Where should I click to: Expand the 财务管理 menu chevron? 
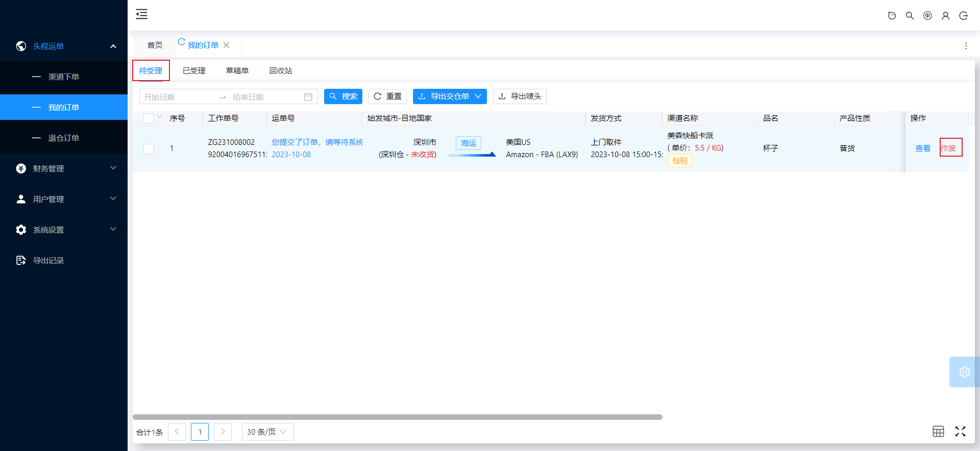point(113,168)
